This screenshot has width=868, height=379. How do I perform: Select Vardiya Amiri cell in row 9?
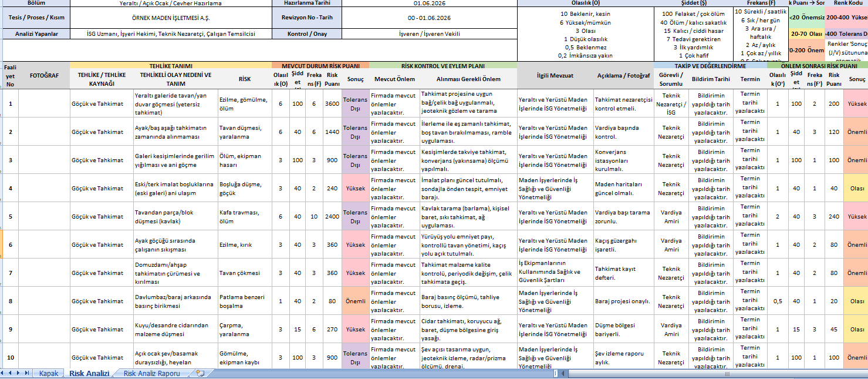coord(671,329)
